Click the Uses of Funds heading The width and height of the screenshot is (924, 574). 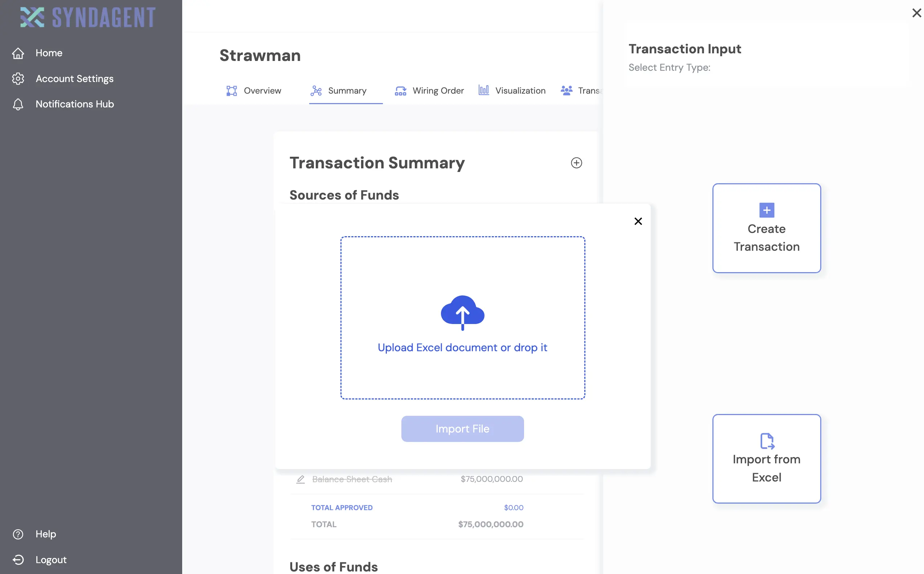(x=333, y=566)
